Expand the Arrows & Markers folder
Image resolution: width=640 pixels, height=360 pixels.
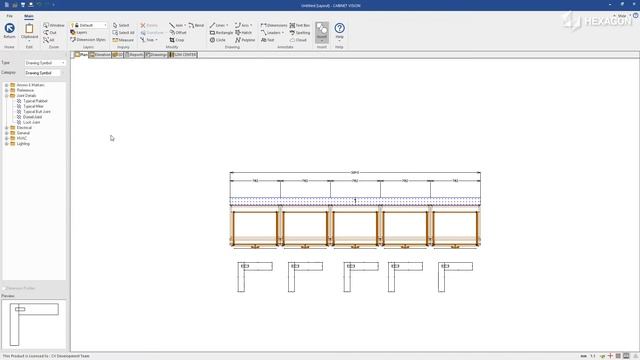7,85
